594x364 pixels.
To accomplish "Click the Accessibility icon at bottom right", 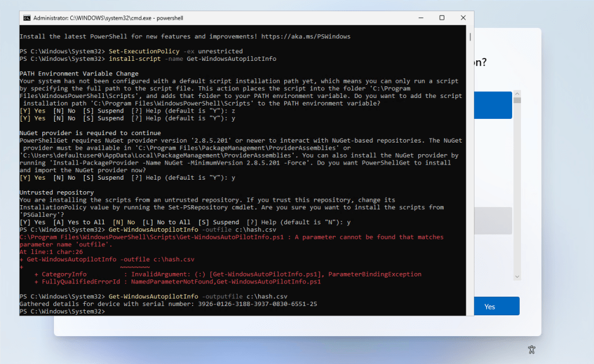I will [531, 350].
